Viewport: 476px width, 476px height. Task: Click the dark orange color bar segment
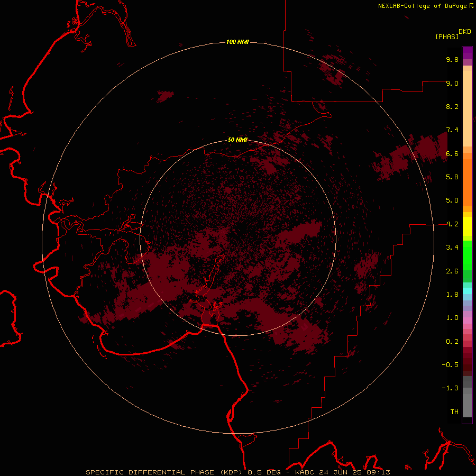click(467, 183)
